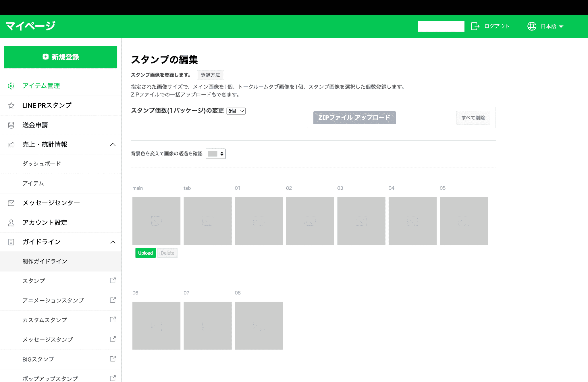The image size is (588, 382).
Task: Click the gray color swatch in background selector
Action: click(213, 154)
